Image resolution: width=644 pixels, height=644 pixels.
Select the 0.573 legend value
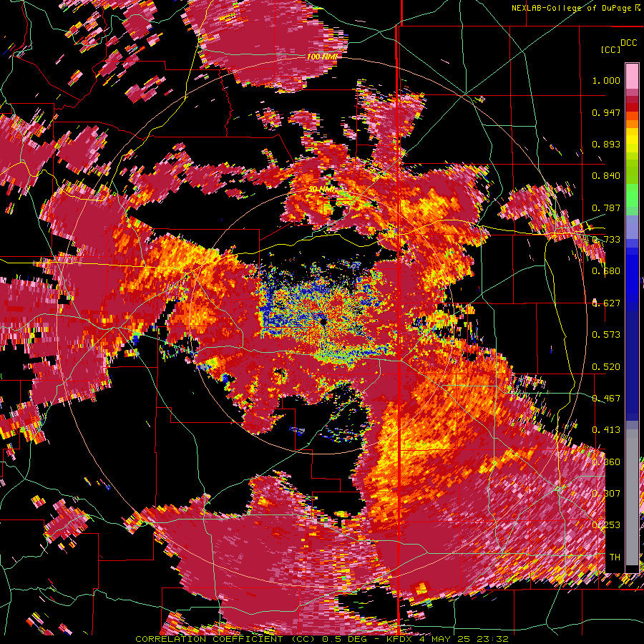click(606, 335)
